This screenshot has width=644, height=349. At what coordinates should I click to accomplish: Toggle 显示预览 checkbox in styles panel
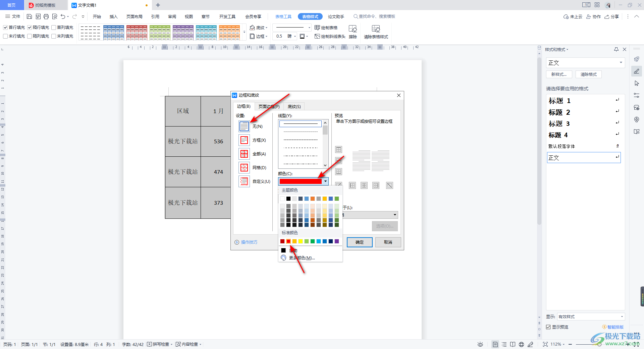[548, 327]
